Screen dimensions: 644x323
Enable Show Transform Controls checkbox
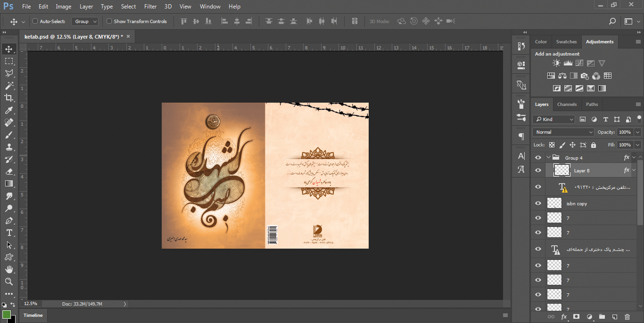(109, 21)
